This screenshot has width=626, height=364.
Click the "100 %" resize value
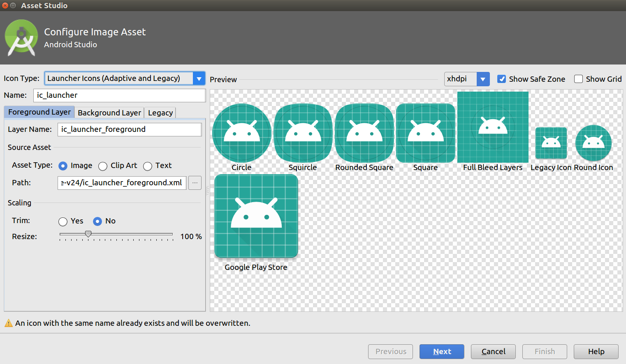191,237
